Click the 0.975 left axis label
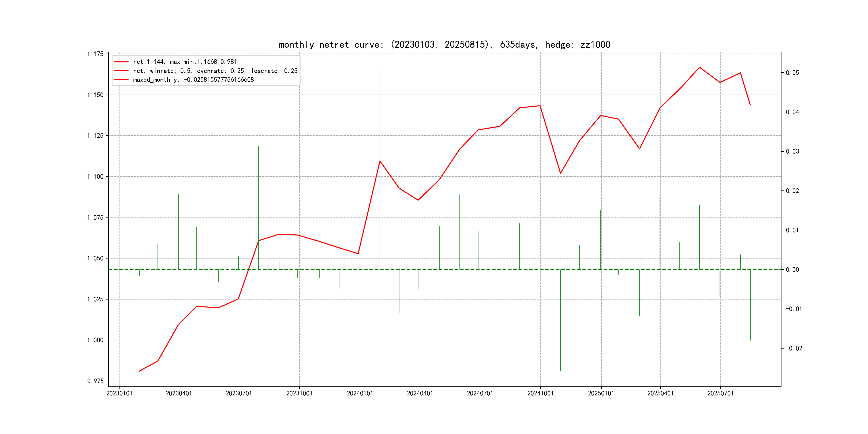 pyautogui.click(x=95, y=381)
